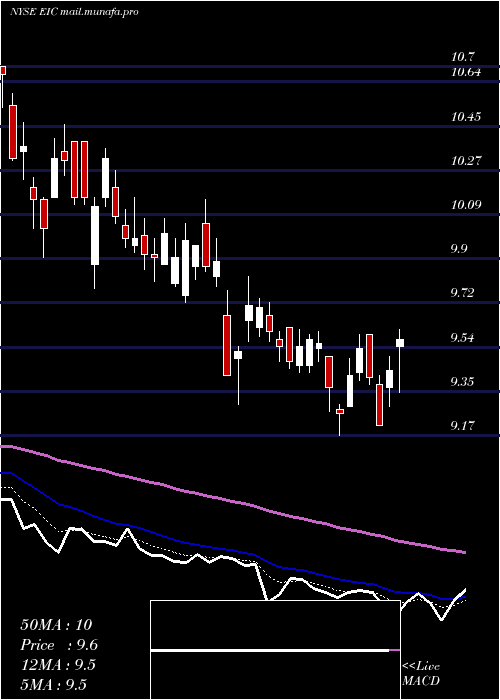Select the 10.09 price level label
This screenshot has width=500, height=700.
click(x=466, y=205)
